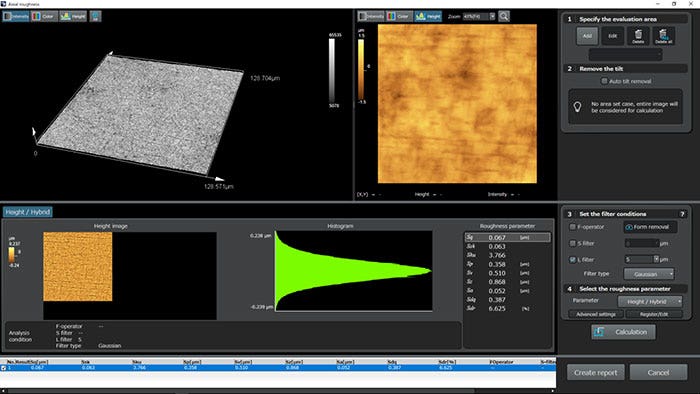Open filter conditions help question mark
The width and height of the screenshot is (700, 394).
[682, 214]
